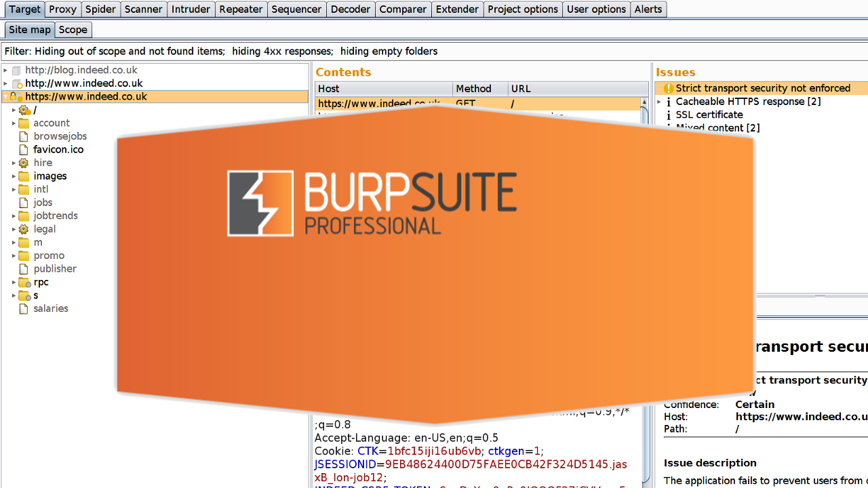Click the file icon next to "favicon.ico"
Viewport: 868px width, 488px height.
point(24,149)
